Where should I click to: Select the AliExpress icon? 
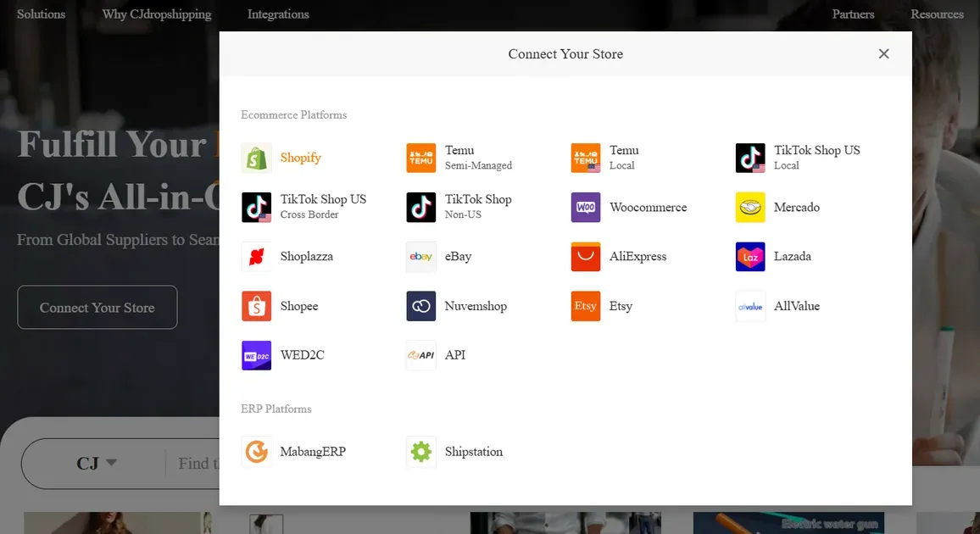586,257
